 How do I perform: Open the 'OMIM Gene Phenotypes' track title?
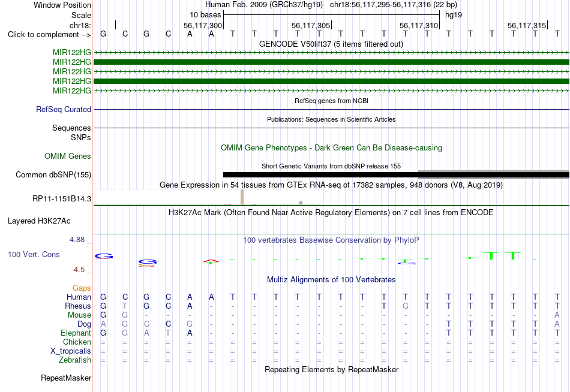tap(331, 148)
